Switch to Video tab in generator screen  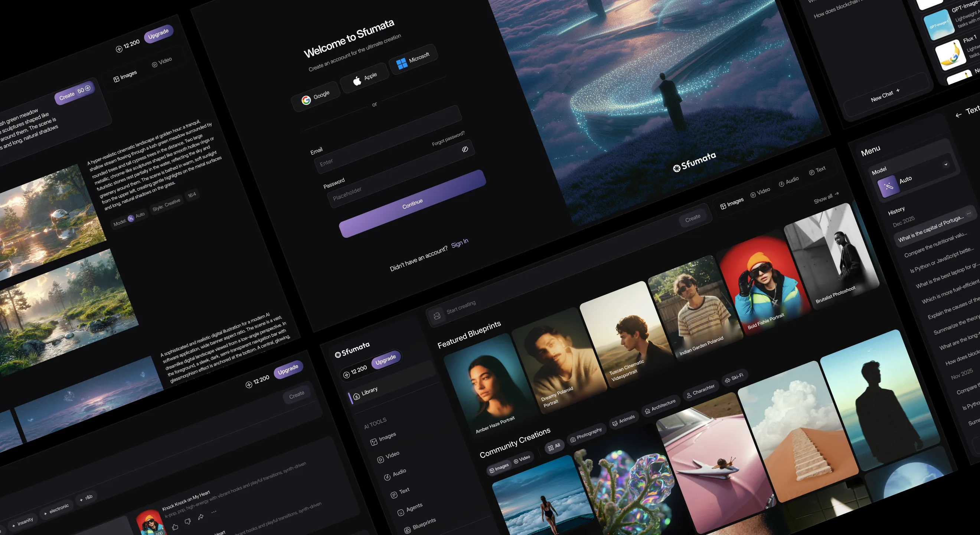[x=162, y=62]
